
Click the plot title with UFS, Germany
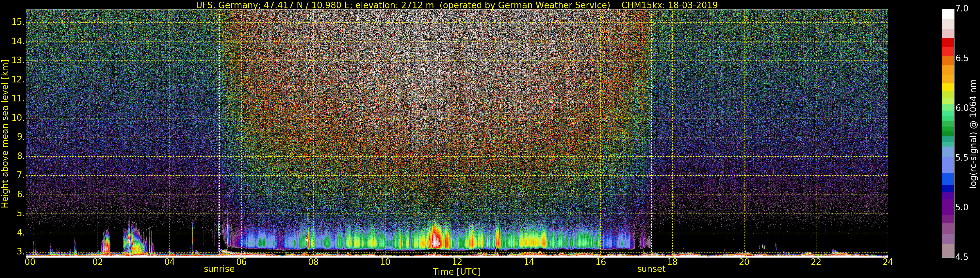[x=457, y=5]
